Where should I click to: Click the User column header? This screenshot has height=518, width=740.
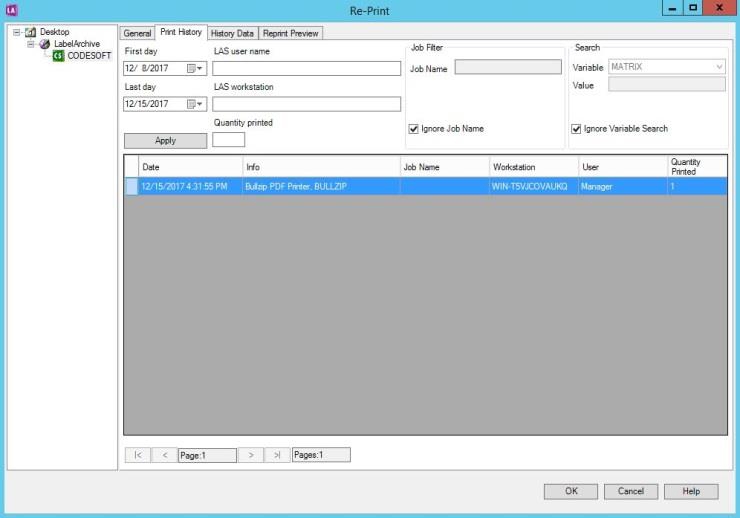coord(623,167)
